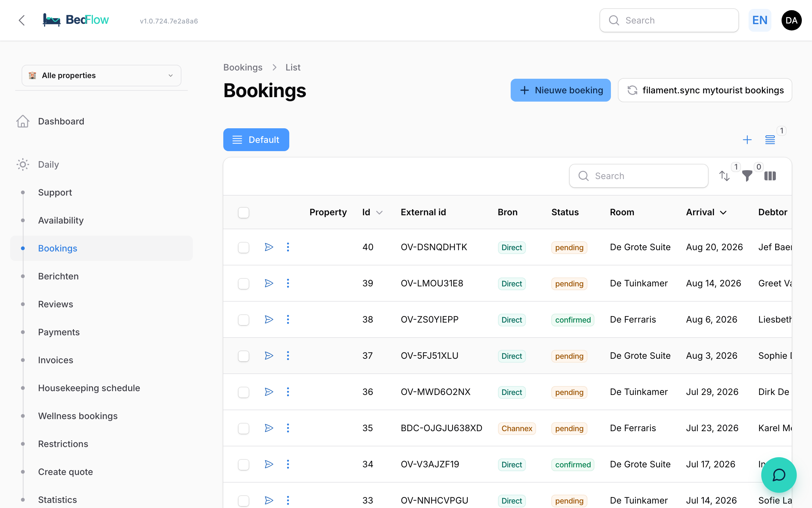Viewport: 812px width, 508px height.
Task: Click send icon for booking 37
Action: click(269, 356)
